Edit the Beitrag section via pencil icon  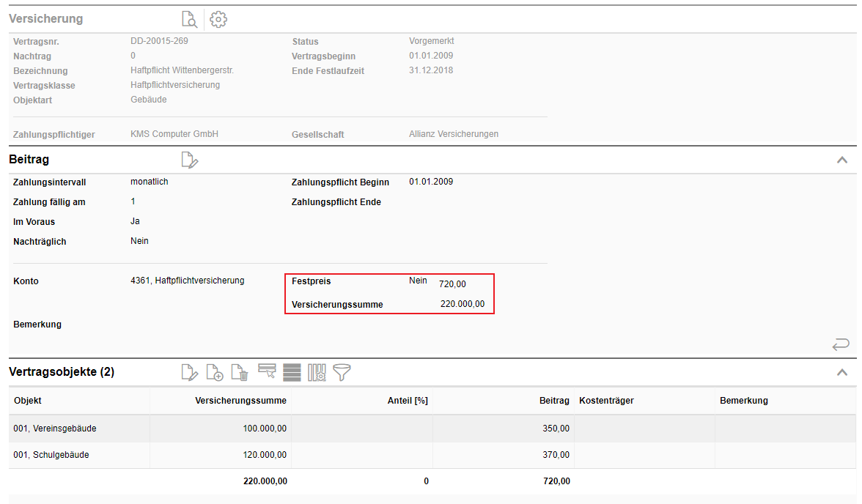click(x=190, y=160)
